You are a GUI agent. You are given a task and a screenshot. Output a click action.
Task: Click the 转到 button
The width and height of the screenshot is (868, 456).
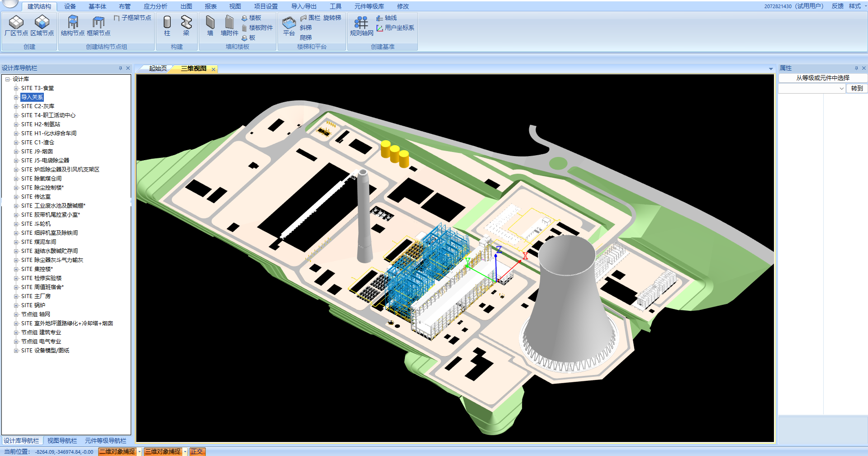[857, 89]
